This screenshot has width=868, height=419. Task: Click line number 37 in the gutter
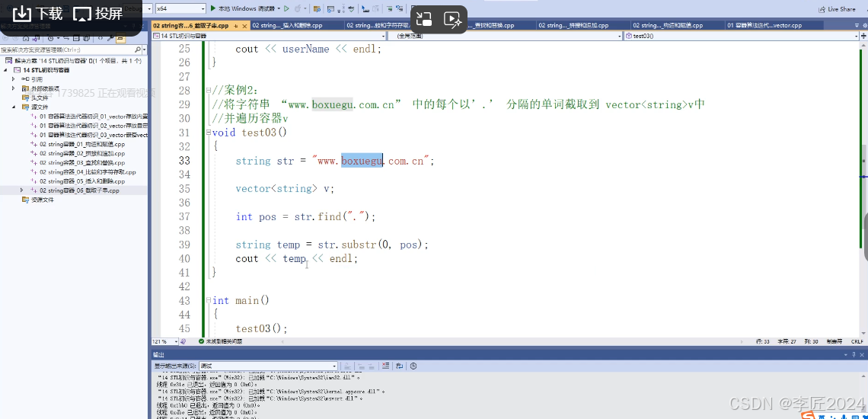tap(184, 216)
